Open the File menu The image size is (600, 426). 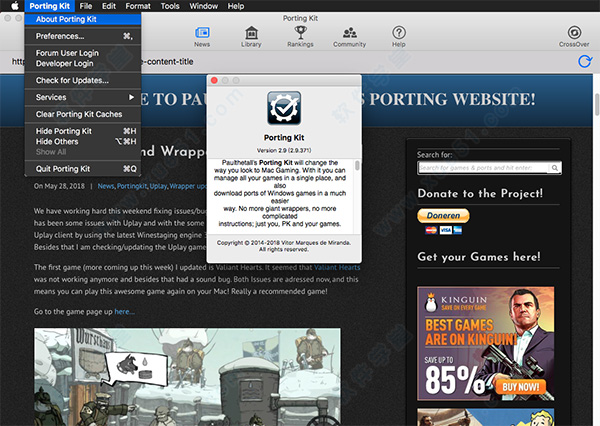(86, 6)
